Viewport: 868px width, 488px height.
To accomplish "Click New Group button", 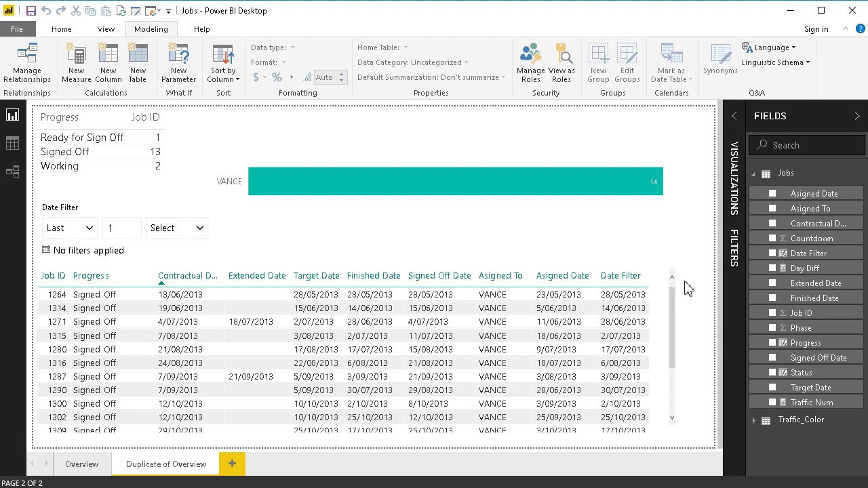I will pyautogui.click(x=598, y=63).
